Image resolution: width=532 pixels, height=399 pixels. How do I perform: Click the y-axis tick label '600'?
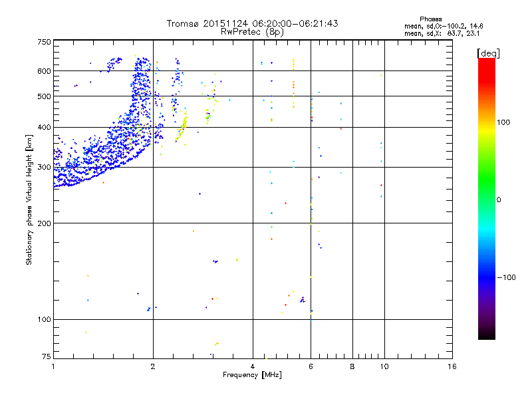44,71
